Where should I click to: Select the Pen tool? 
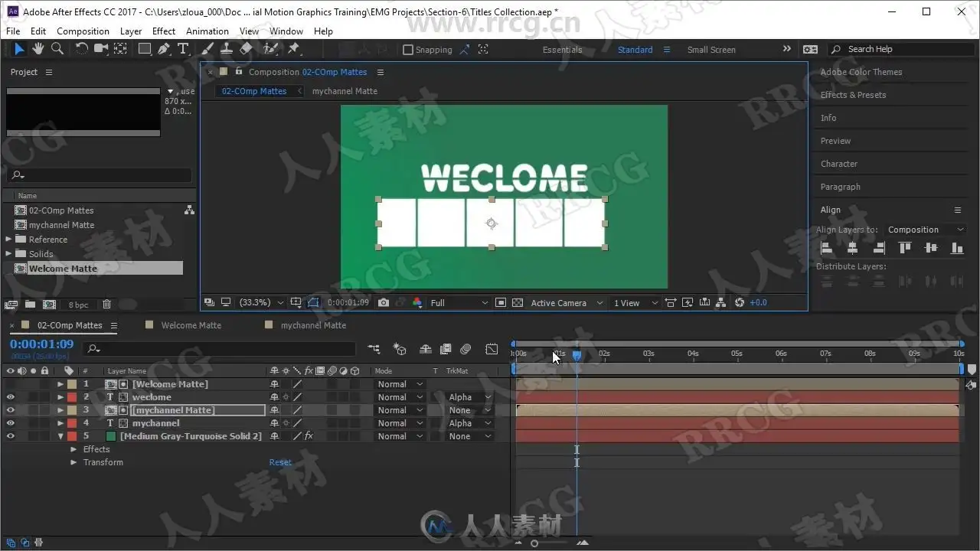[x=164, y=49]
